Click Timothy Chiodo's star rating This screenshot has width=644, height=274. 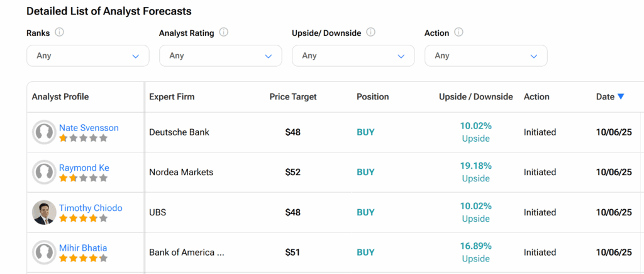[84, 219]
